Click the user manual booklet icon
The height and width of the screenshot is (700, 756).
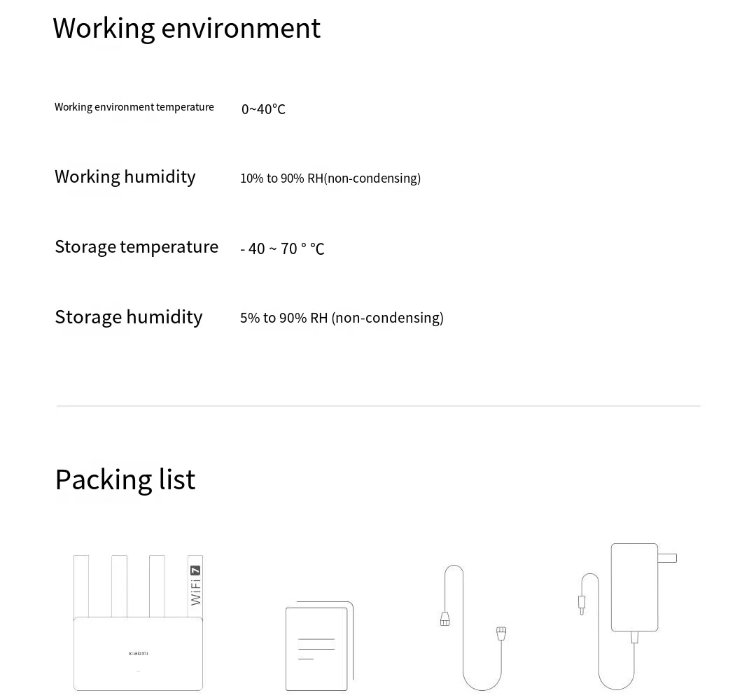318,646
